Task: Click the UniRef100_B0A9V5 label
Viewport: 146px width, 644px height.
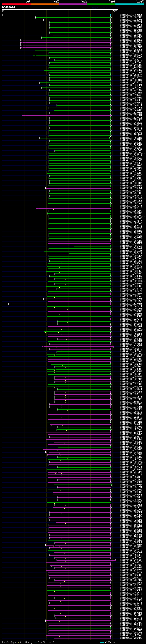Action: (131, 633)
